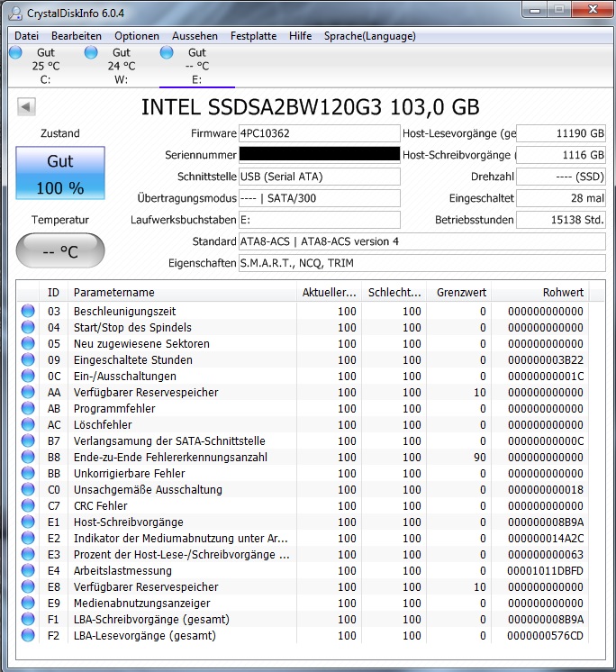Click status orb of Eingeschaltete Stunden row
Screen dimensions: 616x672
click(x=28, y=359)
